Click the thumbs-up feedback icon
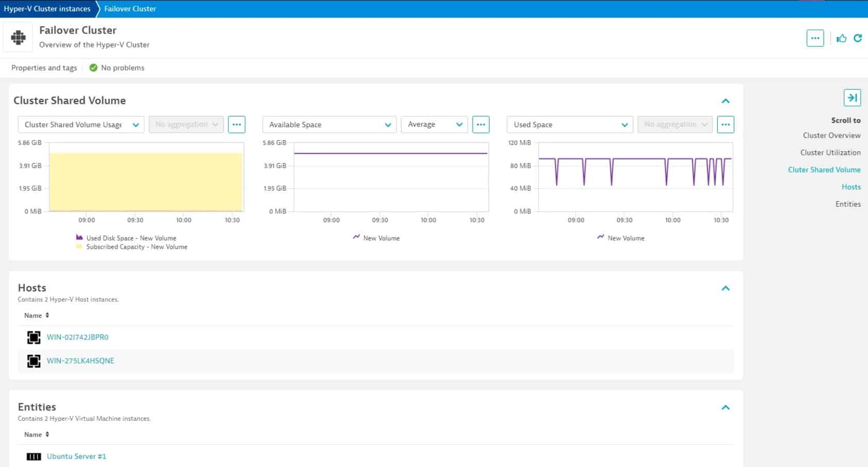The image size is (868, 467). pyautogui.click(x=841, y=38)
